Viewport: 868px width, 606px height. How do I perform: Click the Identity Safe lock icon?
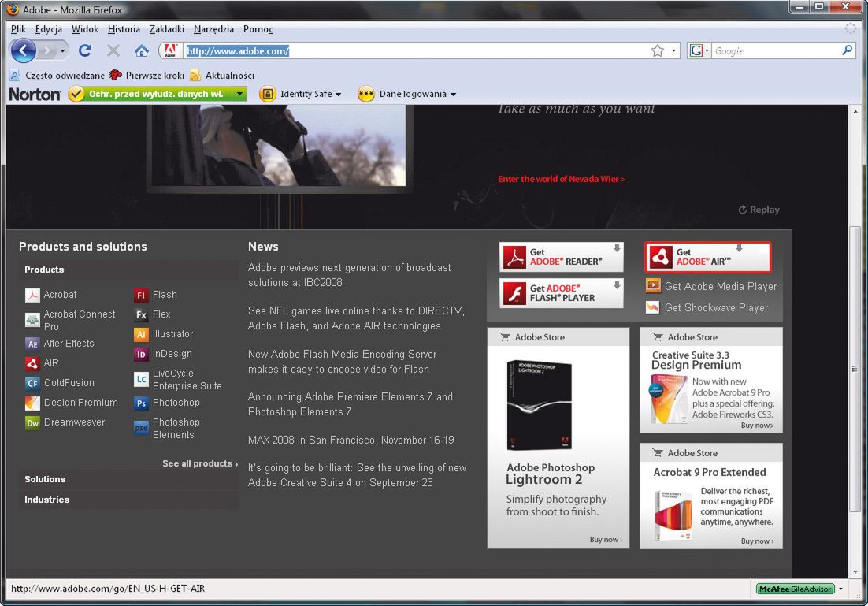pos(267,94)
